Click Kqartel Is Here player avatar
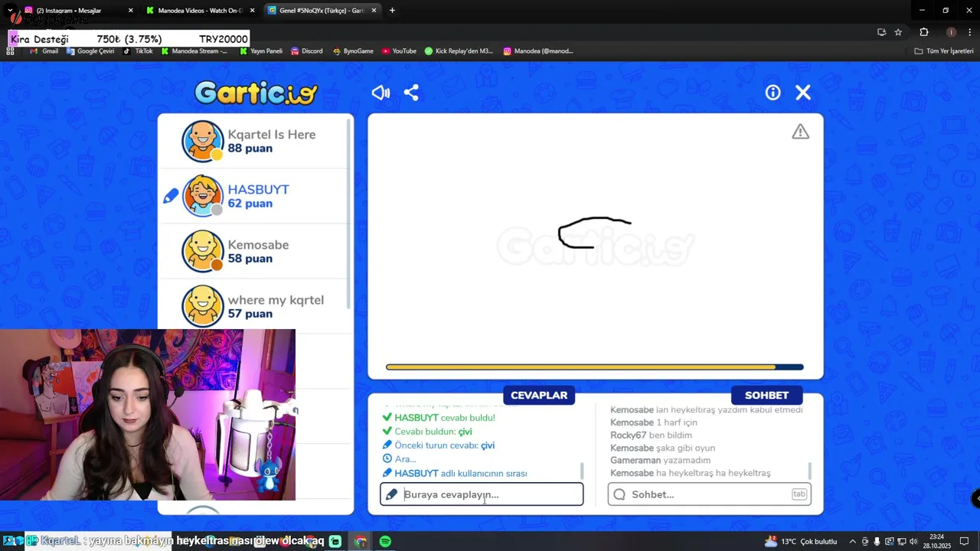980x551 pixels. 202,141
